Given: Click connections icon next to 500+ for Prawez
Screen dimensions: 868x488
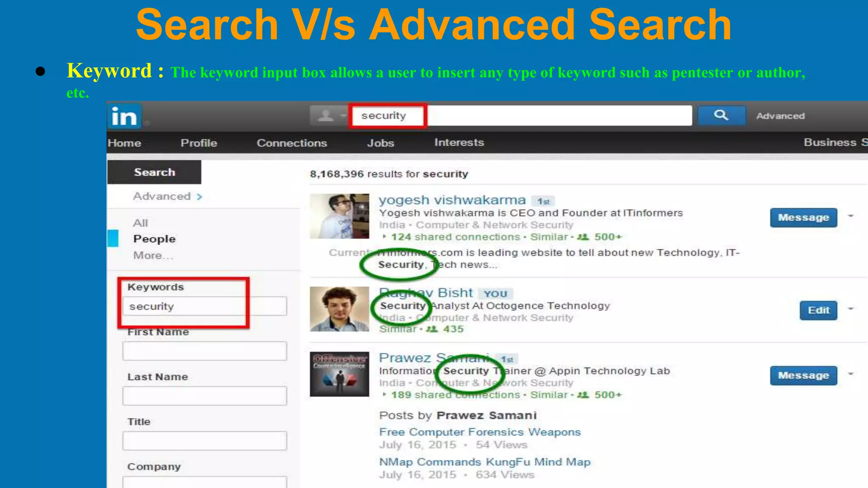Looking at the screenshot, I should [x=583, y=395].
